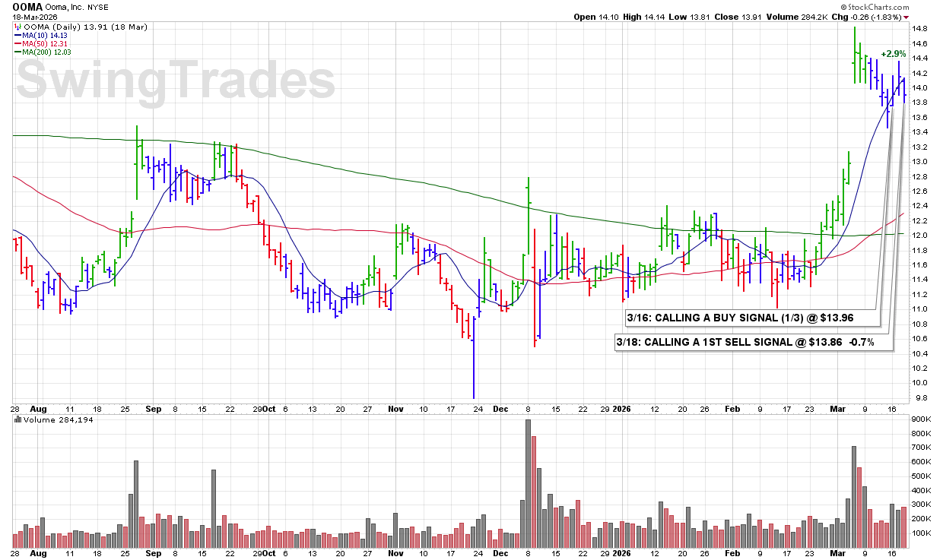
Task: Click the green MA(200) legend line marker
Action: (17, 52)
